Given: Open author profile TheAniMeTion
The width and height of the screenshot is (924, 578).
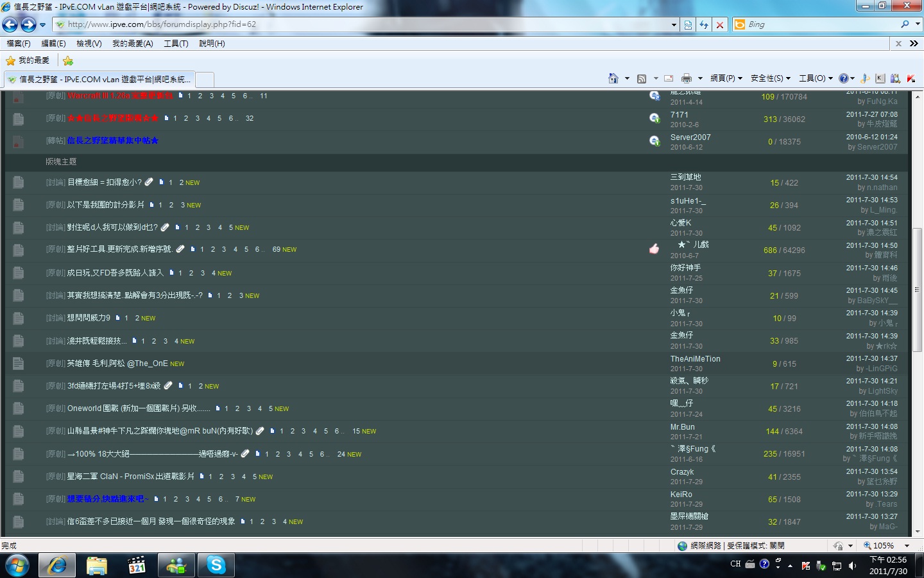Looking at the screenshot, I should (696, 359).
